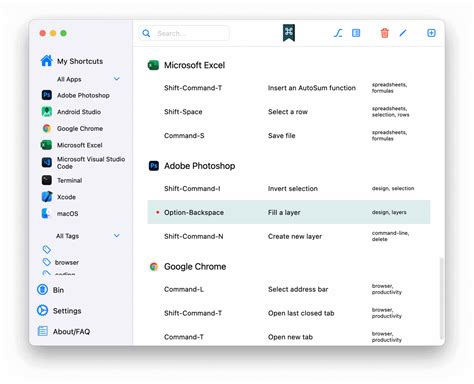Select Android Studio icon in sidebar
The width and height of the screenshot is (474, 384).
47,112
